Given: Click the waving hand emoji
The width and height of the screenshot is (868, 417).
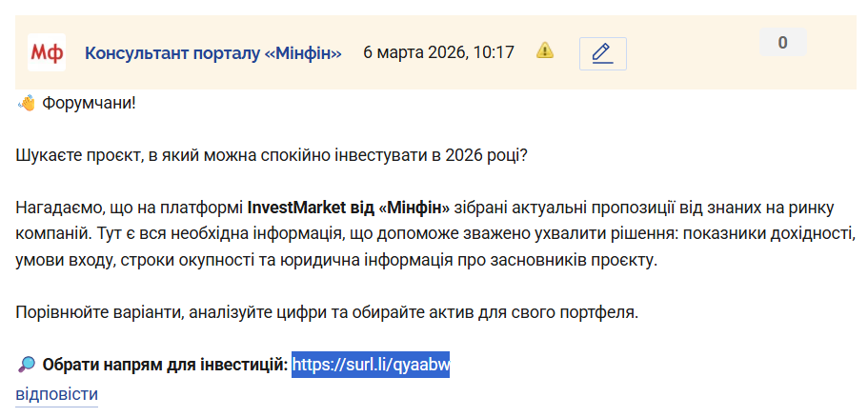Looking at the screenshot, I should (27, 102).
